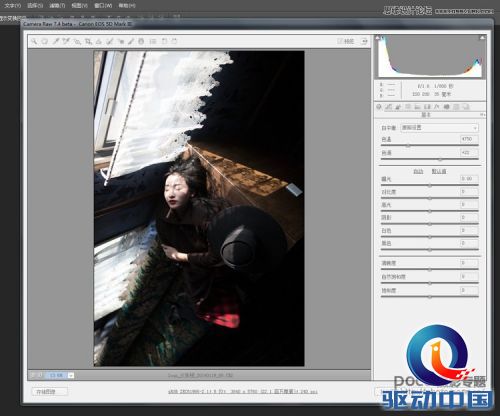This screenshot has width=500, height=416.
Task: Select the White Balance eyedropper tool
Action: pos(56,41)
